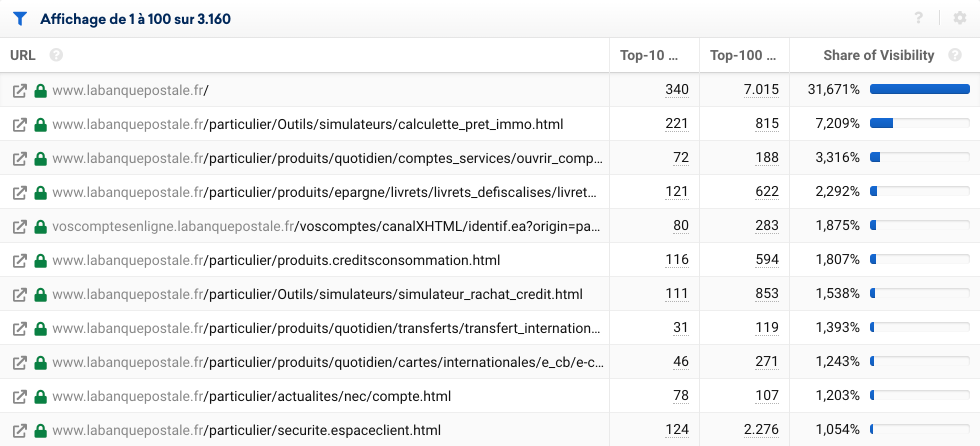The width and height of the screenshot is (980, 446).
Task: Click Top-10 value 340 for homepage
Action: click(x=676, y=89)
